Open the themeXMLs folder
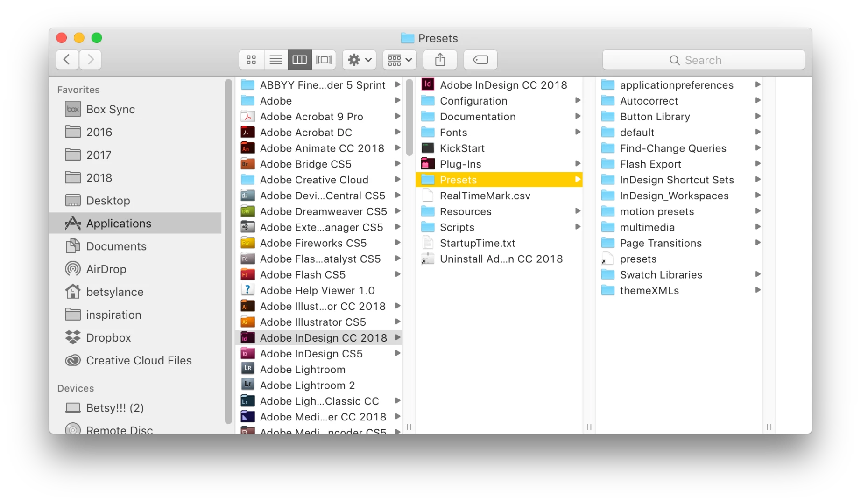The height and width of the screenshot is (504, 861). [680, 290]
